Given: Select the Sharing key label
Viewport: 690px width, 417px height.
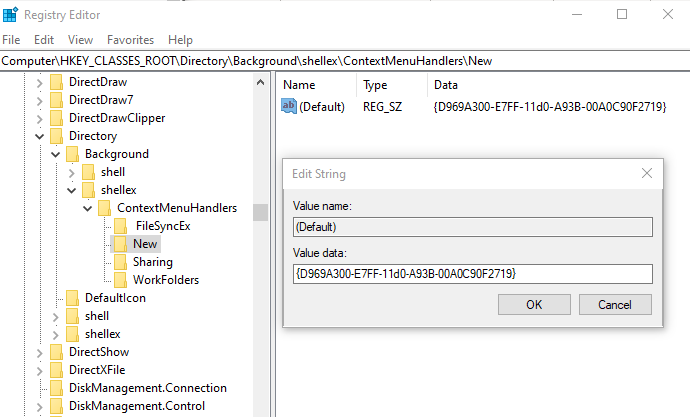Looking at the screenshot, I should [153, 262].
